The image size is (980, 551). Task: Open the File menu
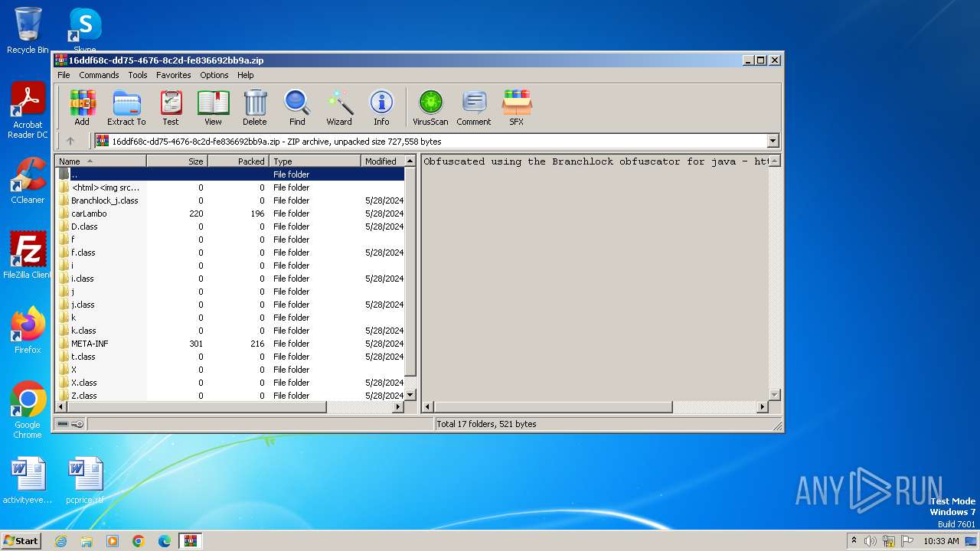point(64,75)
